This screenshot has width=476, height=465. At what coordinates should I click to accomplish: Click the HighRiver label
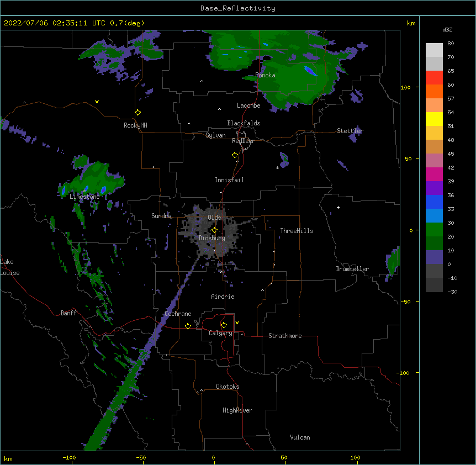(x=237, y=410)
